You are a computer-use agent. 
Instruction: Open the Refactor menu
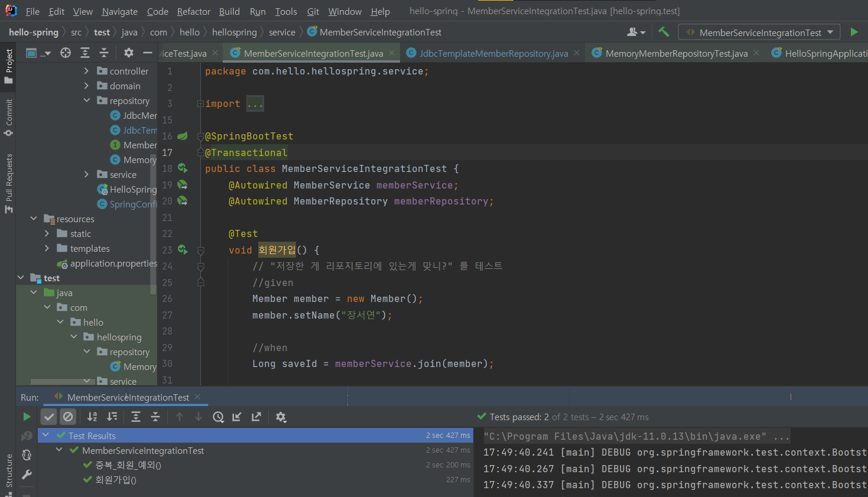click(193, 11)
